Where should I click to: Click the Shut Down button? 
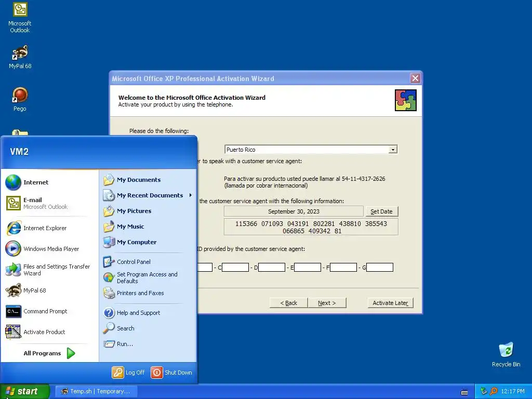[171, 373]
